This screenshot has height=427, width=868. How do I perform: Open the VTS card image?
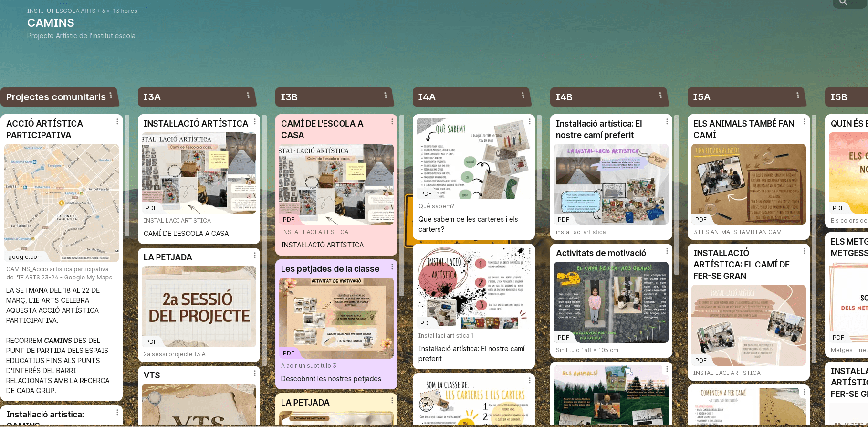199,404
